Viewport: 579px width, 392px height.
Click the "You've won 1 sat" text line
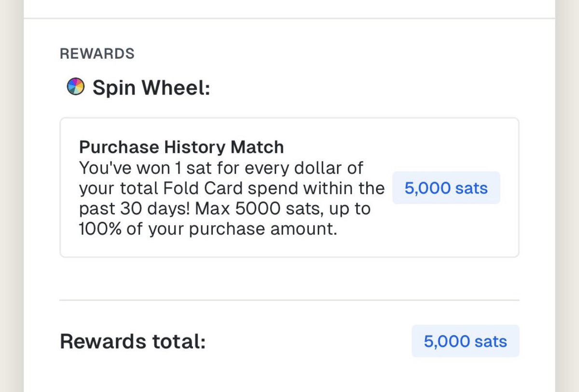point(145,168)
